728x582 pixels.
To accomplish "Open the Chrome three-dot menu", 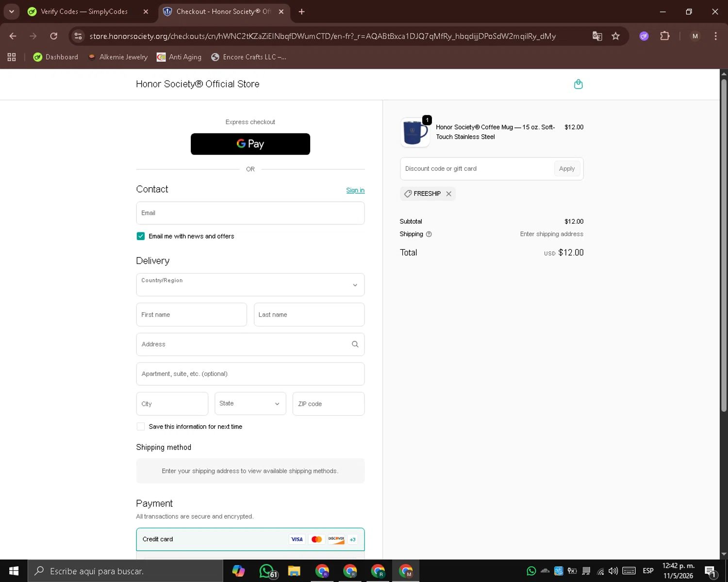I will (x=715, y=36).
